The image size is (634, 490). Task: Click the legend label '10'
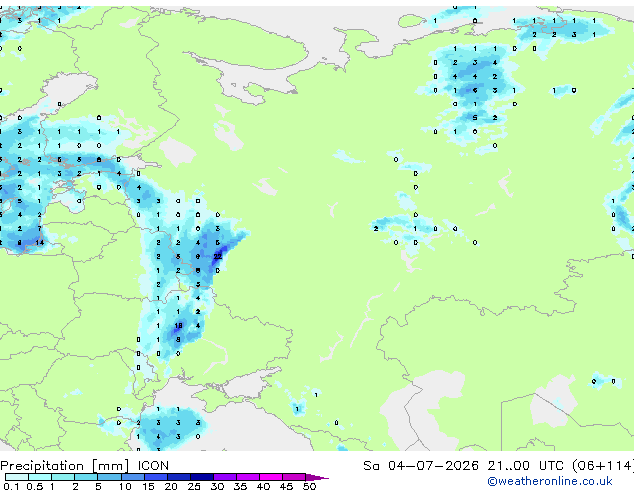tap(125, 486)
